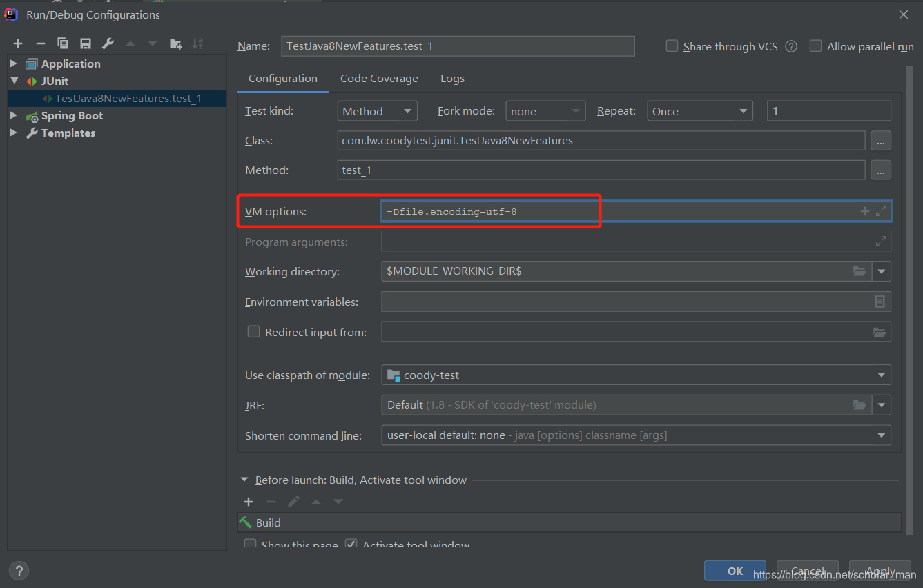The image size is (923, 588).
Task: Toggle Activate tool window checkbox
Action: tap(351, 544)
